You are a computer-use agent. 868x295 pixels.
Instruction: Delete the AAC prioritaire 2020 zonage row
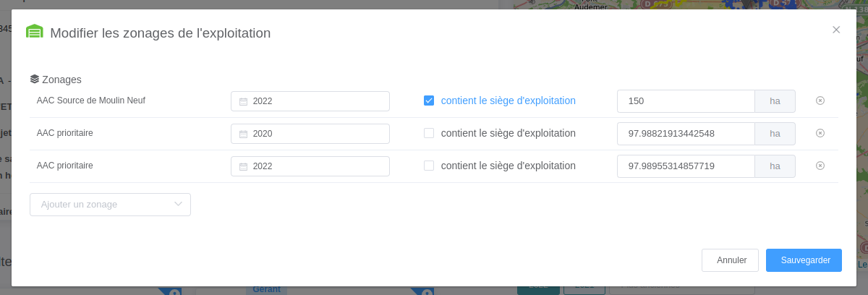coord(820,134)
